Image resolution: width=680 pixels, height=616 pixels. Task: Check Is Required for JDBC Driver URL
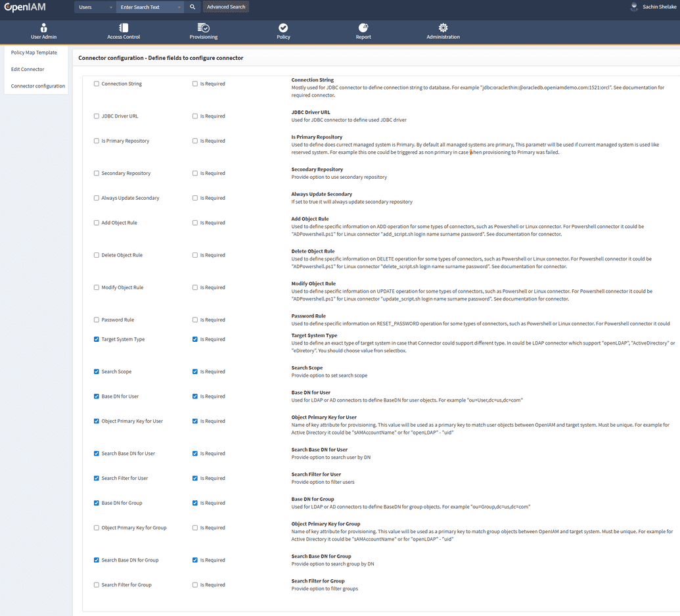(x=194, y=116)
